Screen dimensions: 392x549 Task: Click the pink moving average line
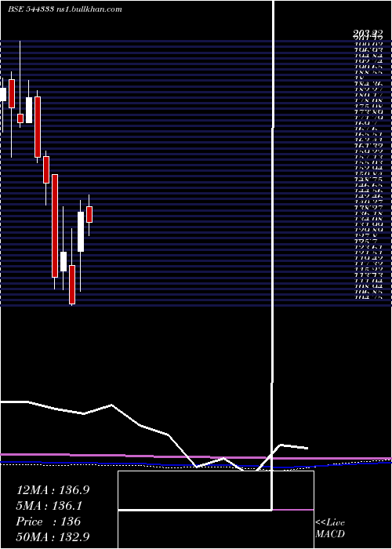pyautogui.click(x=196, y=456)
